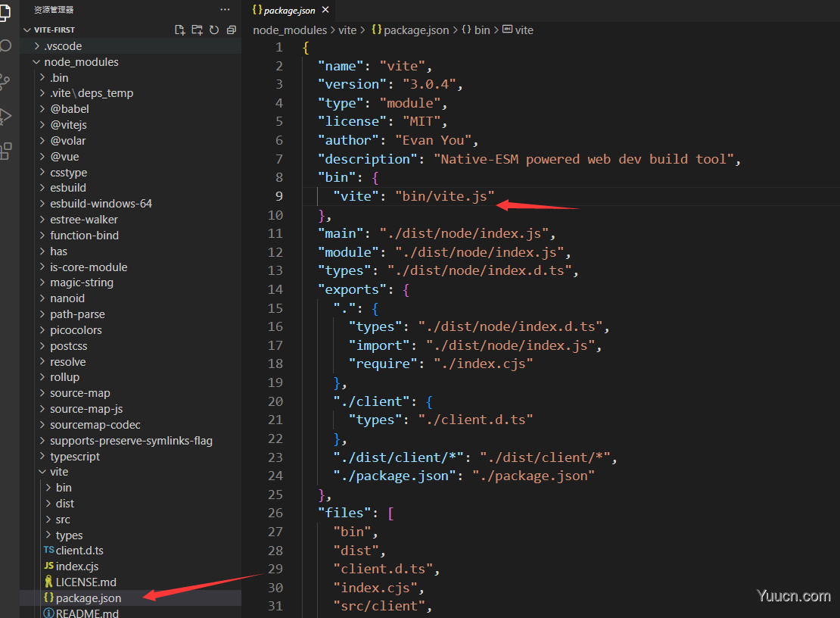Image resolution: width=840 pixels, height=618 pixels.
Task: Open the Run and Debug view
Action: click(5, 116)
